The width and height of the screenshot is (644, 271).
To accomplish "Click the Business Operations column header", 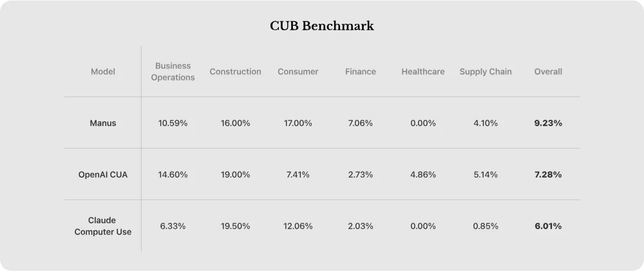I will (x=173, y=71).
